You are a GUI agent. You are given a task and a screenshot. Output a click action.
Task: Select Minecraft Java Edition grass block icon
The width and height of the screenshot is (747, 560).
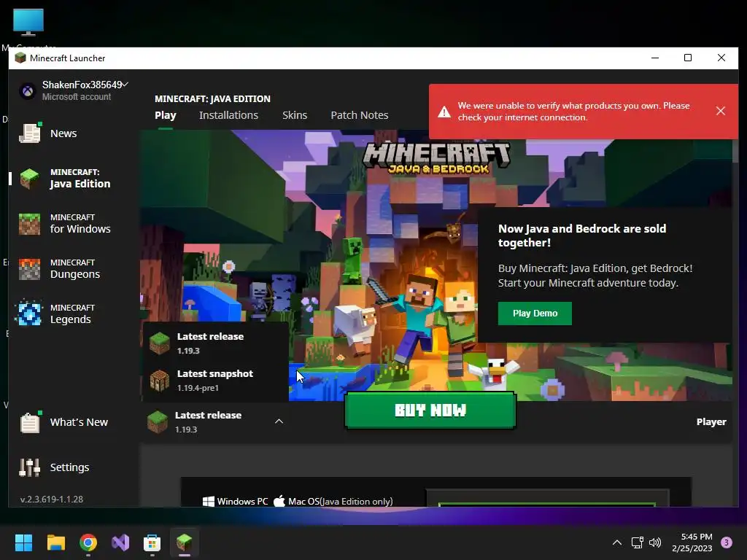29,179
